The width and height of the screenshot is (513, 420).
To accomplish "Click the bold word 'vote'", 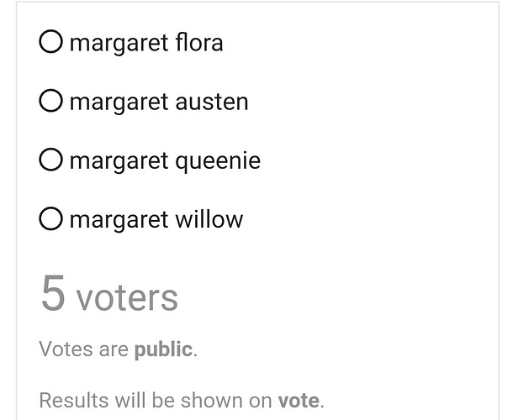I will click(x=299, y=401).
